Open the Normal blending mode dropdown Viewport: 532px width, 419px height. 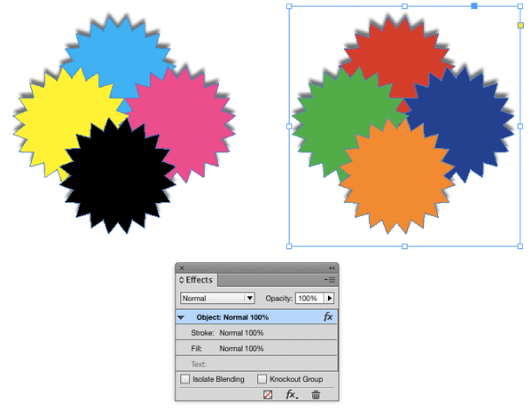coord(217,299)
